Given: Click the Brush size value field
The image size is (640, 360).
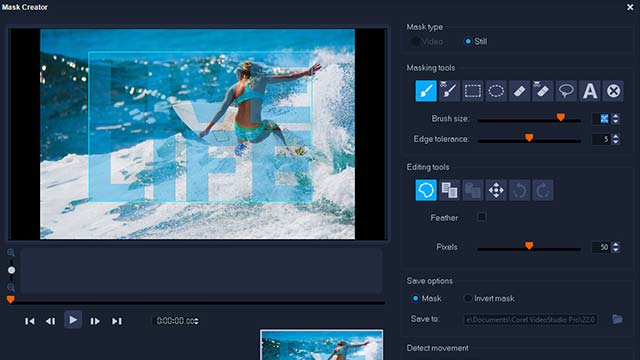Looking at the screenshot, I should coord(601,119).
